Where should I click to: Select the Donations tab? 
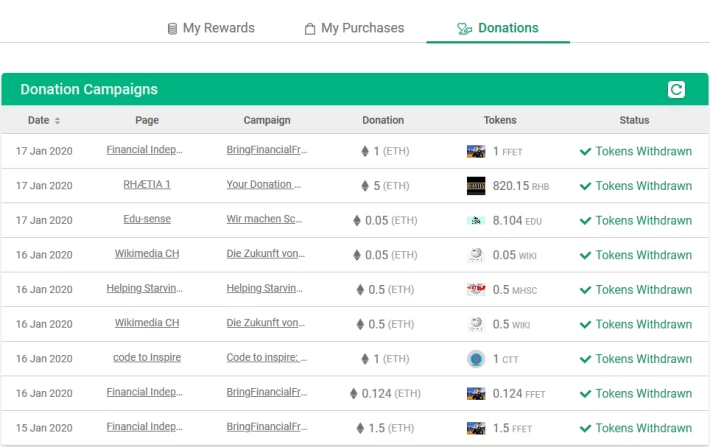click(x=497, y=28)
